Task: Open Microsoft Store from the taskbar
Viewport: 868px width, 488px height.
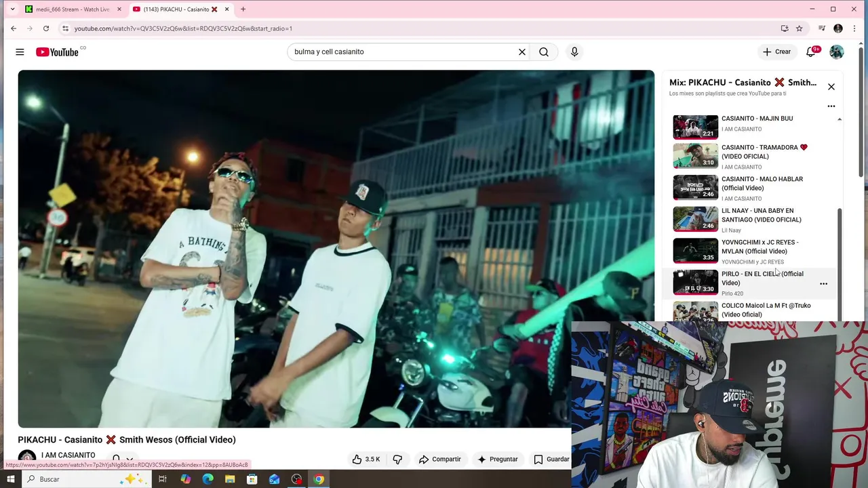Action: [252, 479]
